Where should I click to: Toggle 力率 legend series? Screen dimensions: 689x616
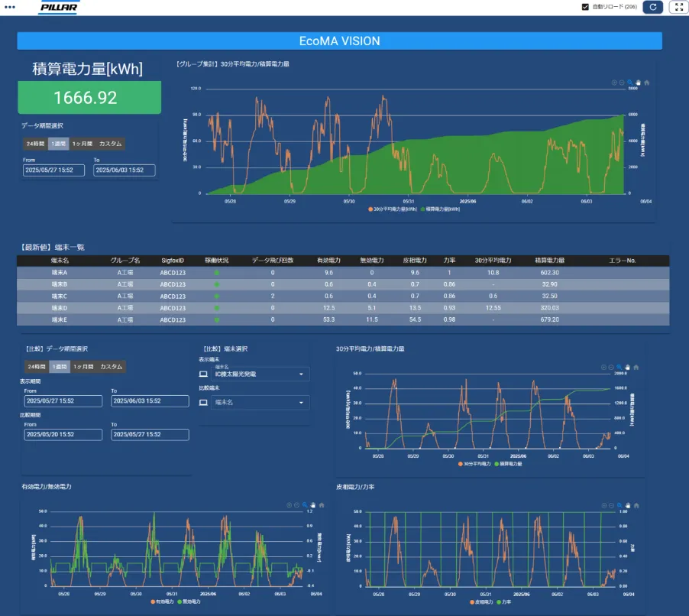tap(503, 602)
